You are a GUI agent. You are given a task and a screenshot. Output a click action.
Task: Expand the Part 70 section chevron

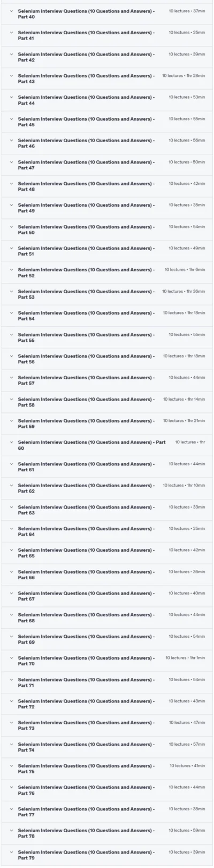coord(11,658)
